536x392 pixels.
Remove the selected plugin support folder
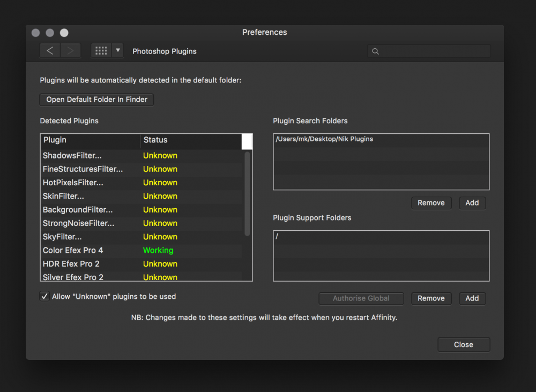431,298
